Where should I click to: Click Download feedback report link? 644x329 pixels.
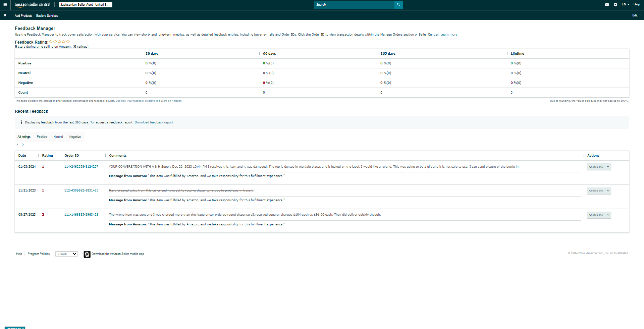pos(154,122)
